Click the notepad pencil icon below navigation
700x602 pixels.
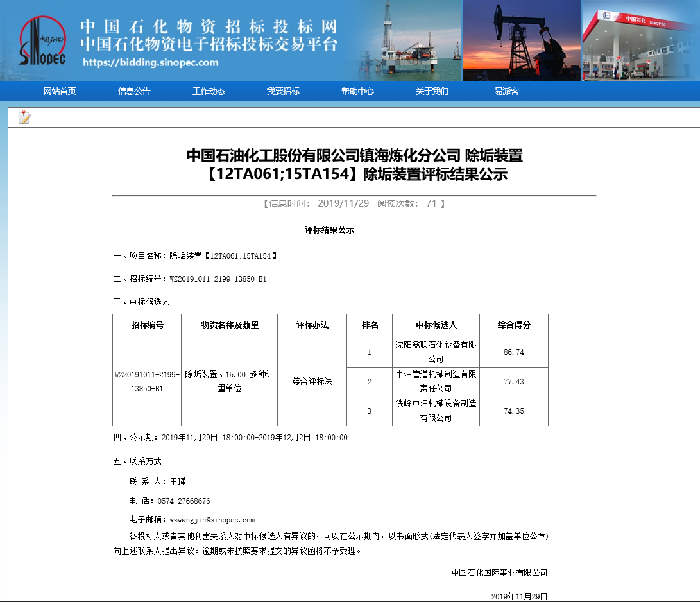(x=24, y=117)
